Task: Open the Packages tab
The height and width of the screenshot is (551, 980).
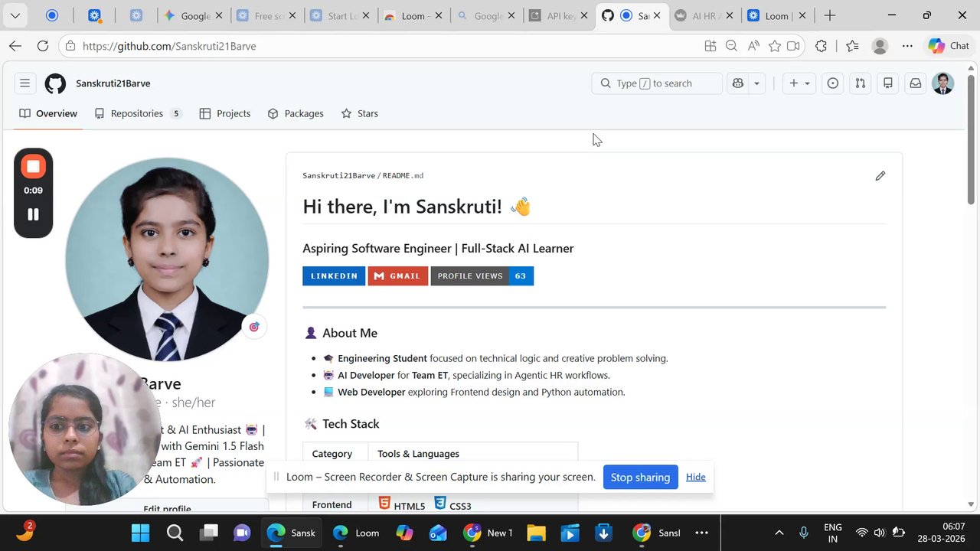Action: pos(296,113)
